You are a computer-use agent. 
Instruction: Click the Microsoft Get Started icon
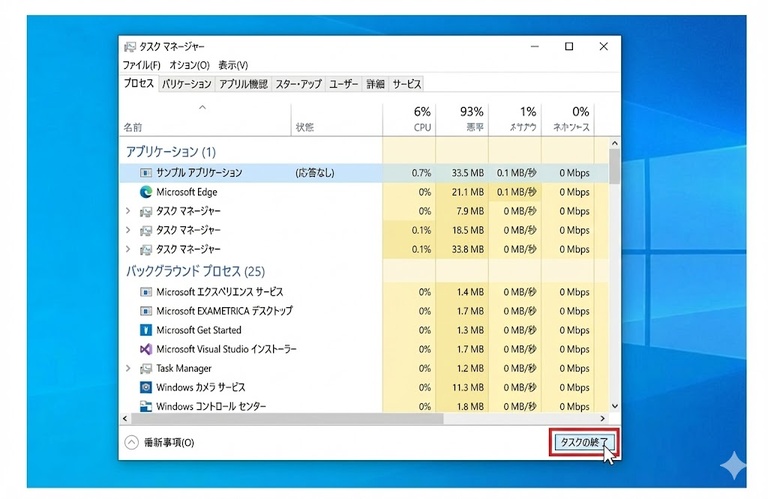tap(145, 330)
